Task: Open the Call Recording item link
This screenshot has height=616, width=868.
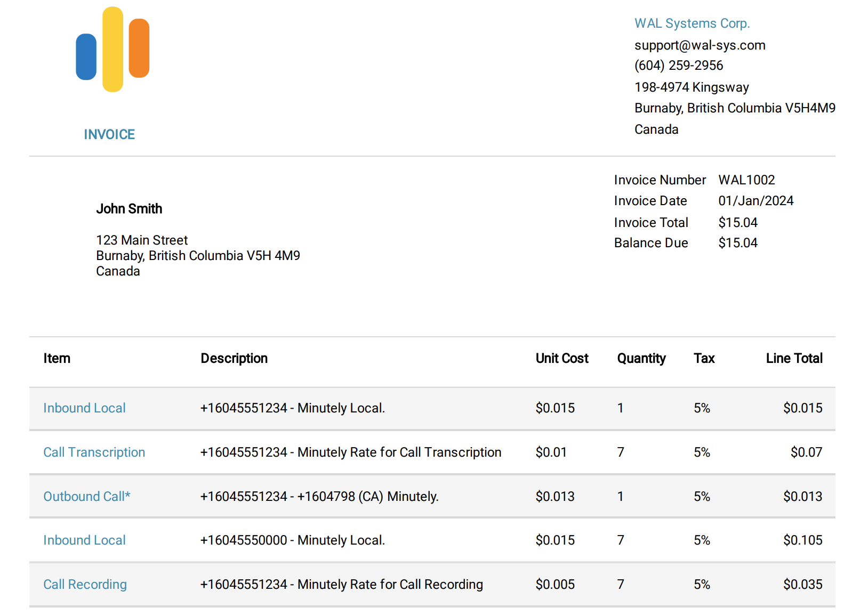Action: click(x=85, y=584)
